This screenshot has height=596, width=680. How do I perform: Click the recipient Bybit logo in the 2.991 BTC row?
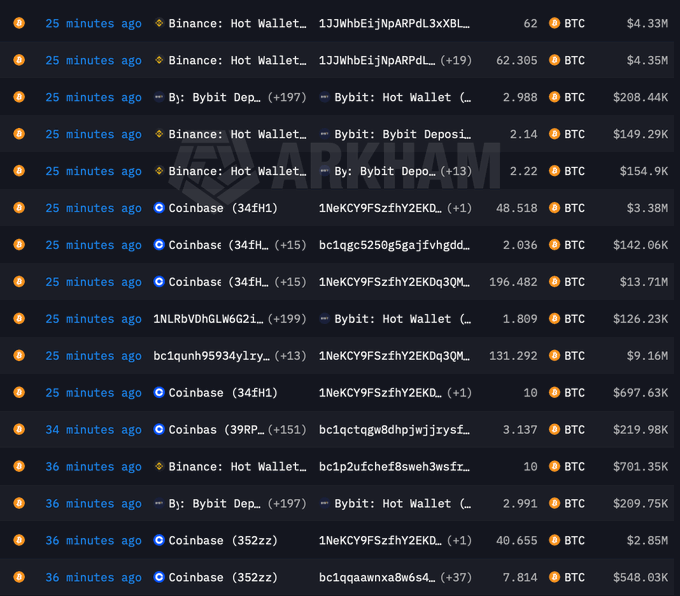pyautogui.click(x=324, y=503)
